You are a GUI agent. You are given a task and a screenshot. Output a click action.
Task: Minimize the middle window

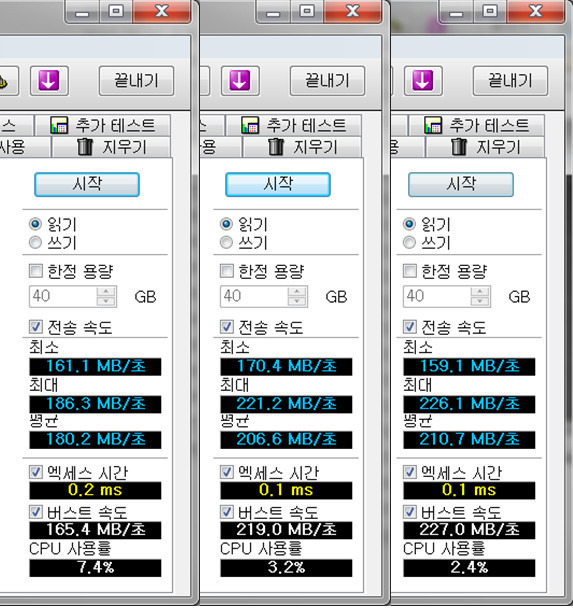pos(273,11)
